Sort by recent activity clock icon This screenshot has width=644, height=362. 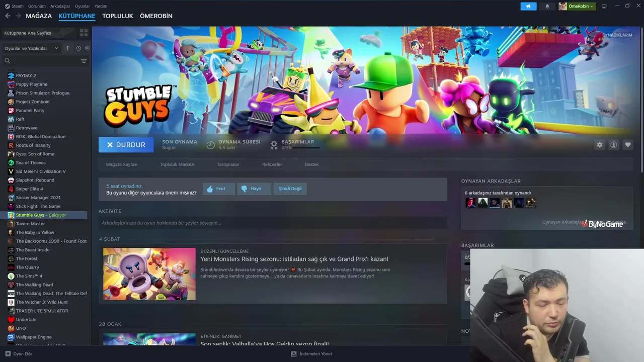78,48
